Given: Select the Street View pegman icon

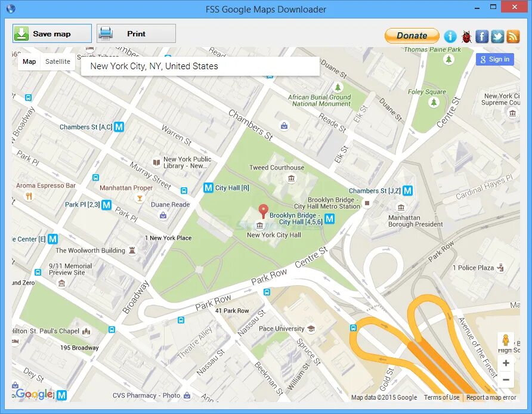Looking at the screenshot, I should tap(506, 339).
